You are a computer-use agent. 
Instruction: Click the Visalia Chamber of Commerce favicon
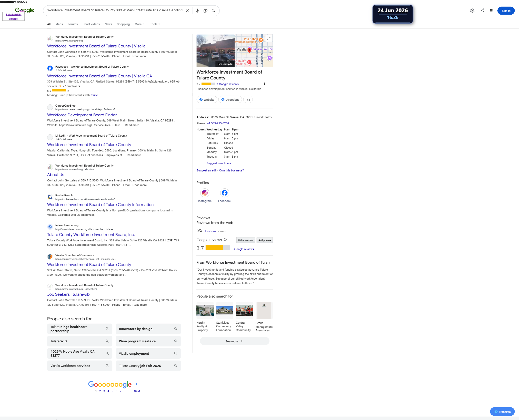pyautogui.click(x=50, y=257)
